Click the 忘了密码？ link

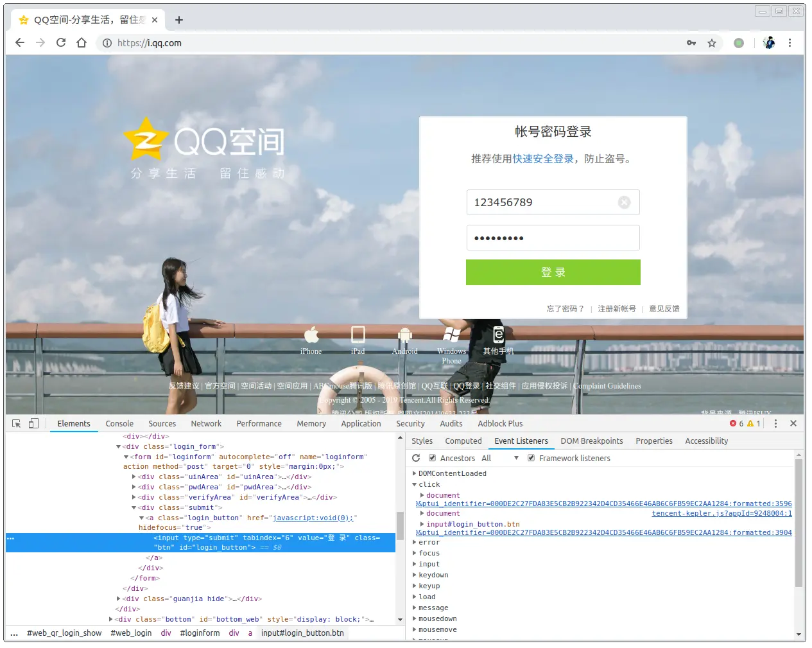click(x=566, y=309)
